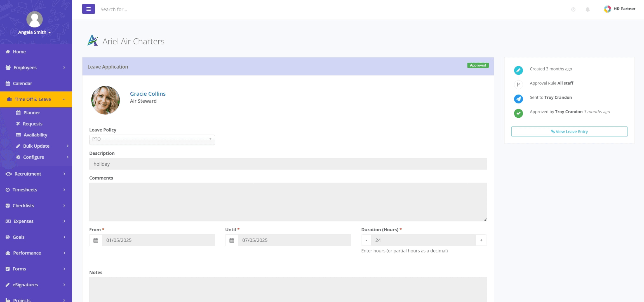Click the Approved status badge
Screen dimensions: 644x302
pos(478,65)
